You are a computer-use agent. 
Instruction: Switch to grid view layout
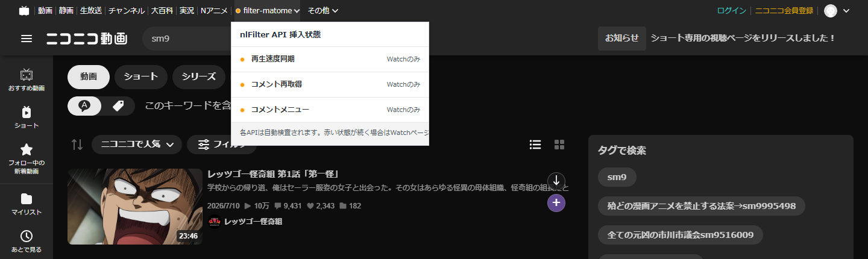click(x=559, y=145)
